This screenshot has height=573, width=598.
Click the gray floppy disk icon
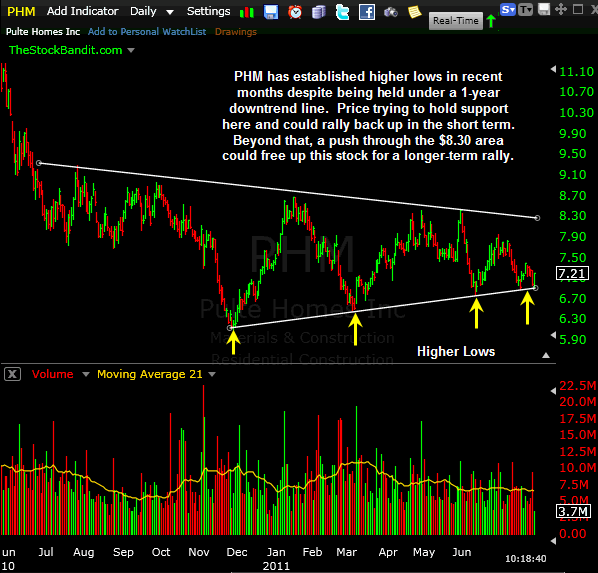pos(543,9)
